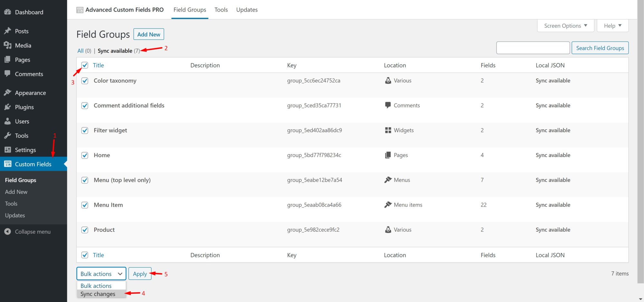644x302 pixels.
Task: Click the Home field group title
Action: [x=102, y=155]
